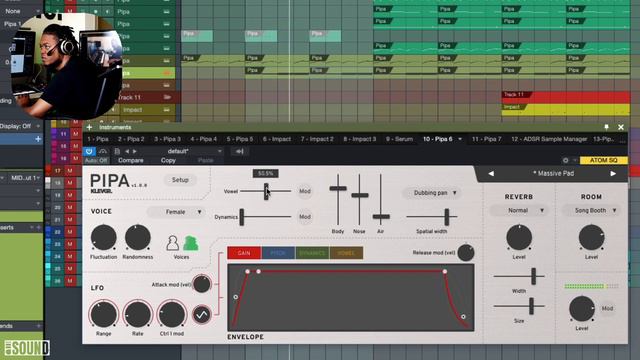Click the Attack mod (vel) knob

click(202, 284)
